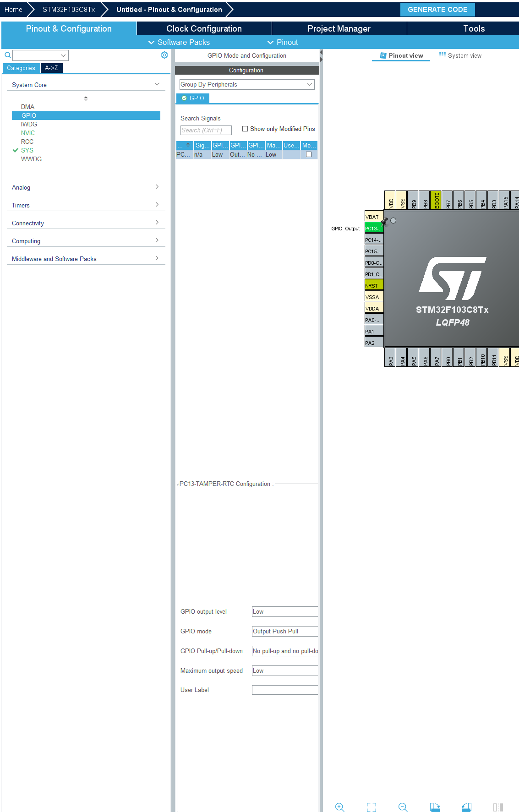This screenshot has width=519, height=812.
Task: Select the PD0-OSC pin on the chip
Action: (374, 262)
